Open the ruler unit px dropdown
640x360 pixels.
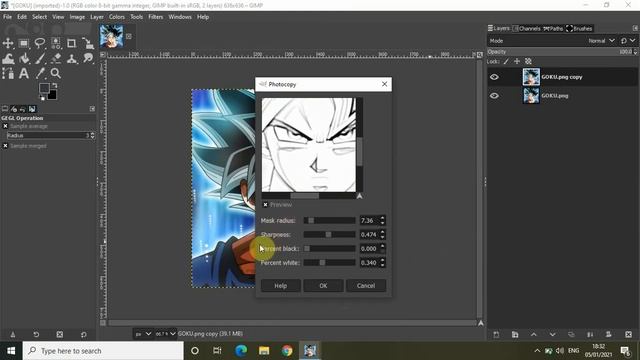[143, 334]
